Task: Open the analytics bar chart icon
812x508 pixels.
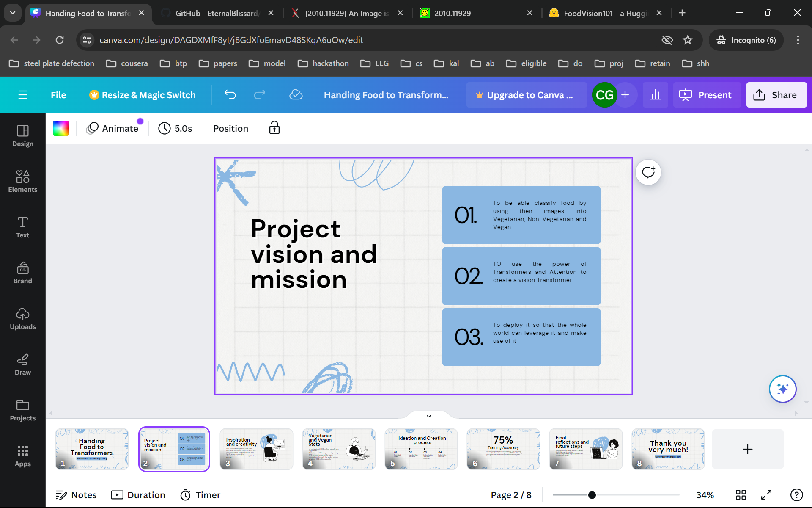Action: click(655, 95)
